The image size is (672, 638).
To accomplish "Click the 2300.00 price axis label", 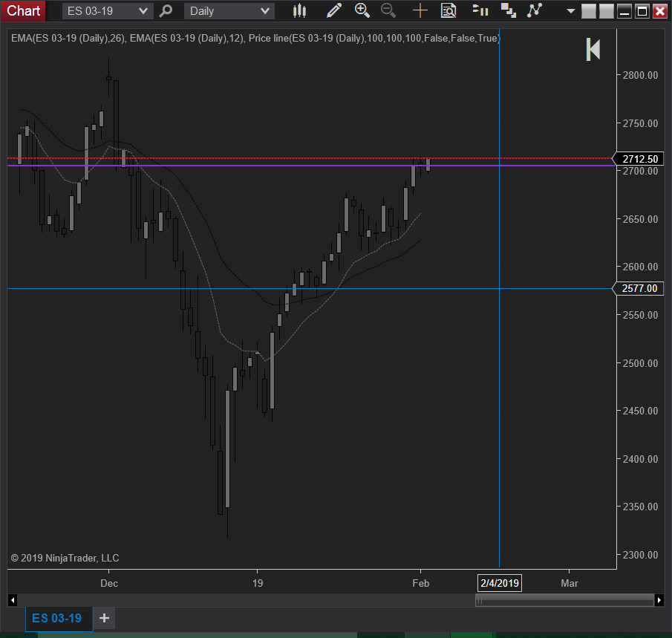I will click(640, 556).
